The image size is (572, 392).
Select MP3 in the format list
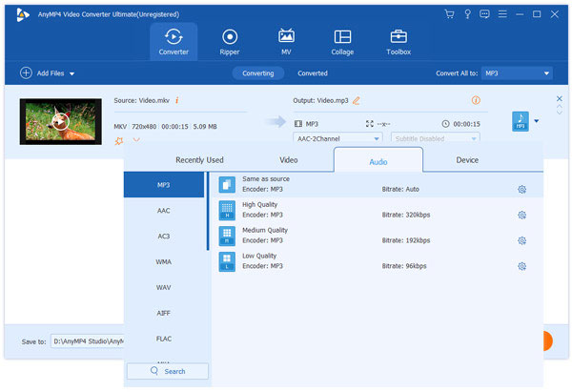[x=164, y=185]
